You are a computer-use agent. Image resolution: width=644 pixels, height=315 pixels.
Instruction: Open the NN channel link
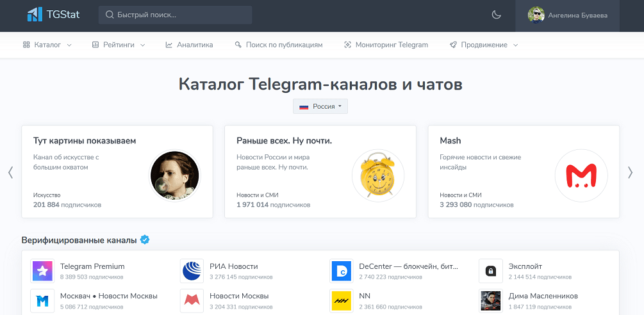(365, 296)
